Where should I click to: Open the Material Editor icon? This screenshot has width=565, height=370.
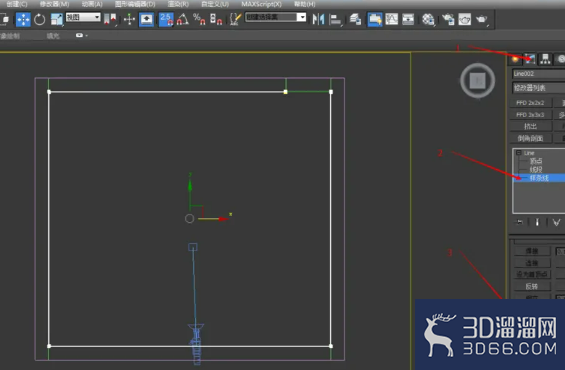click(428, 19)
